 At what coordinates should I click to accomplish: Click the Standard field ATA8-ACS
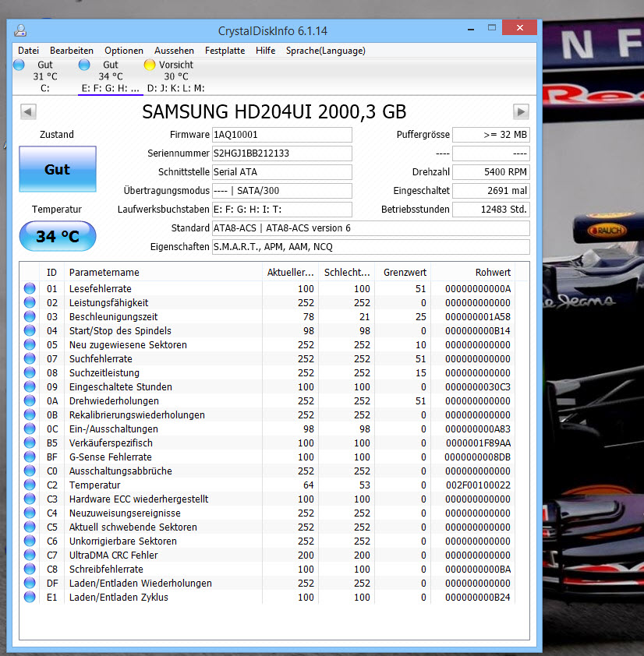370,228
